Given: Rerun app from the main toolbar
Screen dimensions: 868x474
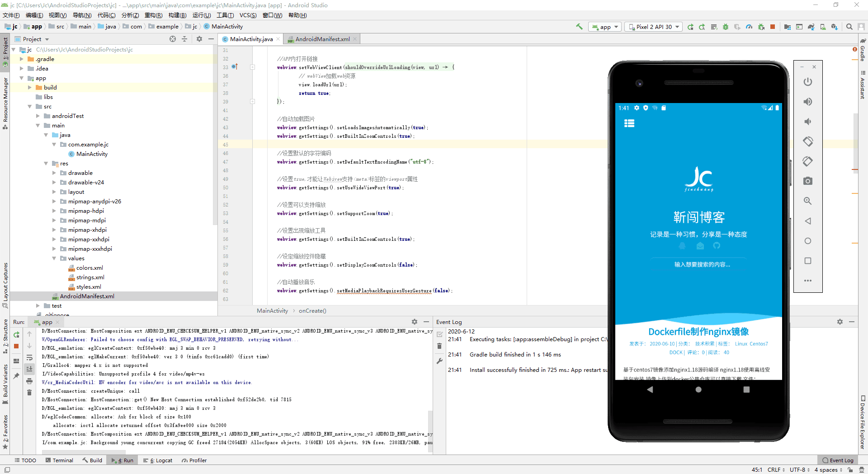Looking at the screenshot, I should pyautogui.click(x=690, y=27).
